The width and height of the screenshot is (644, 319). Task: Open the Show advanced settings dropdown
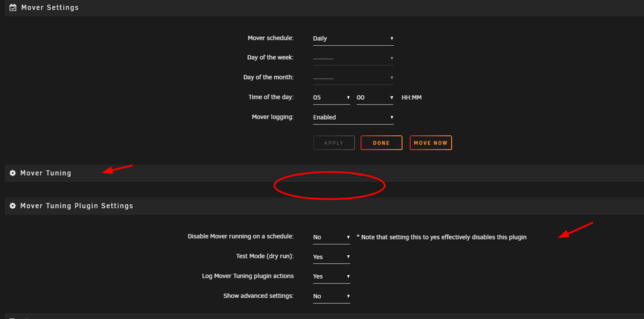tap(332, 296)
